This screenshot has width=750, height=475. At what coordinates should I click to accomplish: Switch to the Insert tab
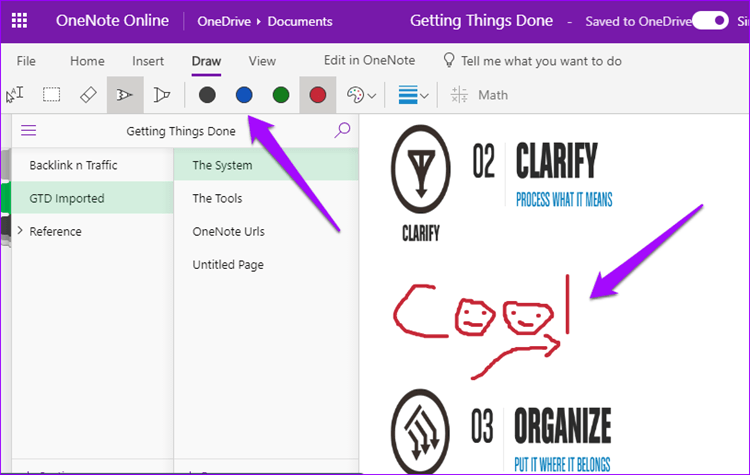[148, 61]
